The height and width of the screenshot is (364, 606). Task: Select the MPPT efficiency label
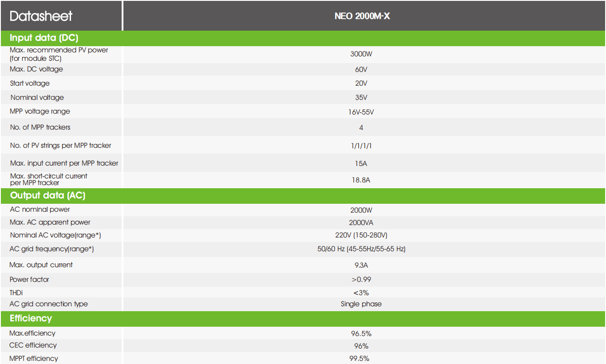pyautogui.click(x=34, y=359)
